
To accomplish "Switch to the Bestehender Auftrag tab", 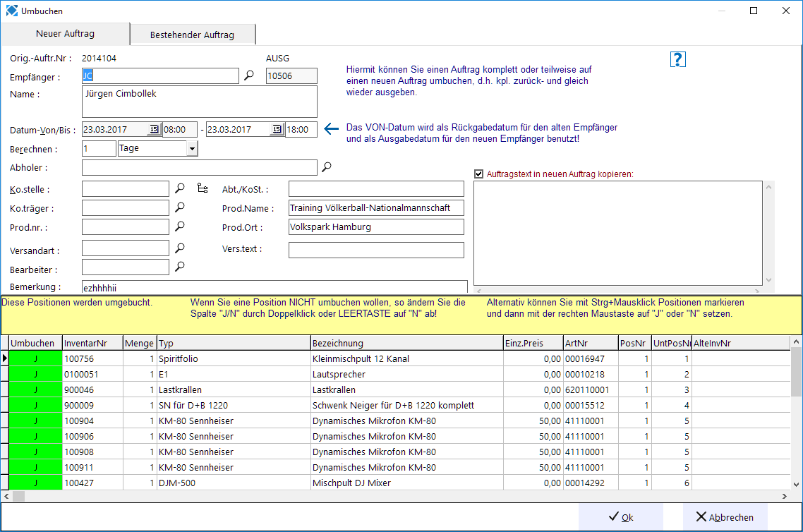I will click(x=192, y=35).
